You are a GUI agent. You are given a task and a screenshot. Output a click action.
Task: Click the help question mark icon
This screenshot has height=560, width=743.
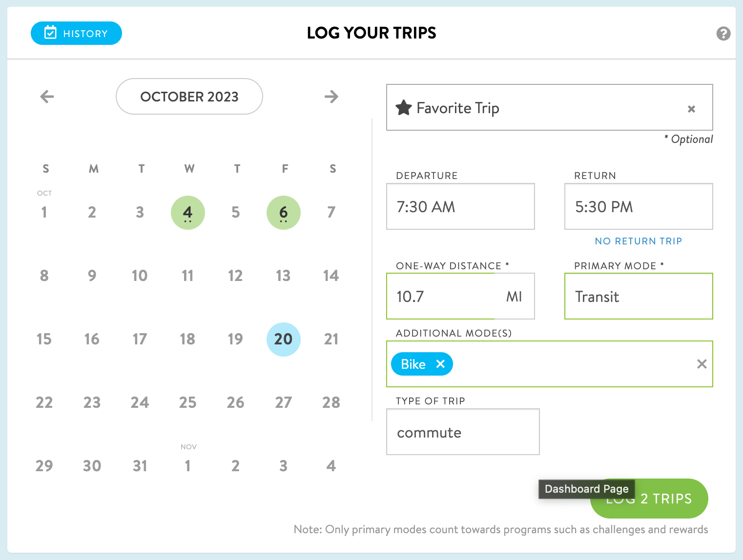point(723,34)
